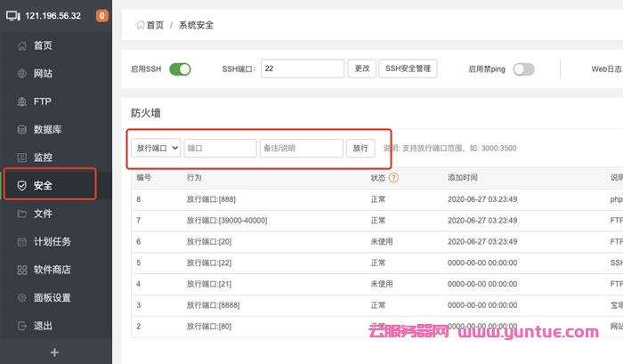Click the globe icon for 网站
This screenshot has height=364, width=623.
pos(21,74)
